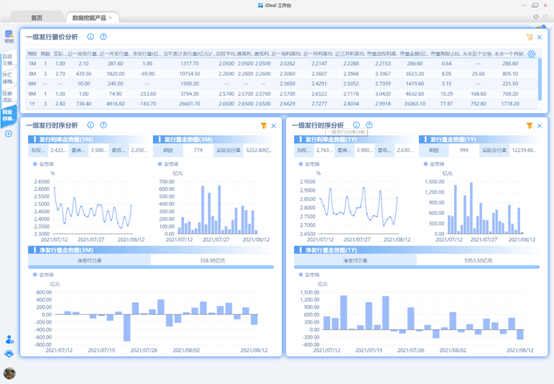This screenshot has height=384, width=554.
Task: Open filter in 一级发行量价分析 panel
Action: (x=529, y=37)
